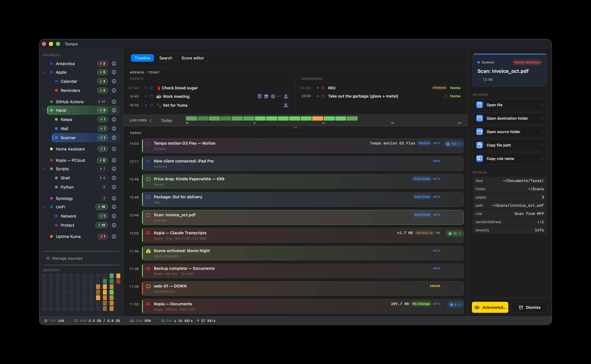Open Manage sources
Image resolution: width=591 pixels, height=364 pixels.
coord(64,258)
